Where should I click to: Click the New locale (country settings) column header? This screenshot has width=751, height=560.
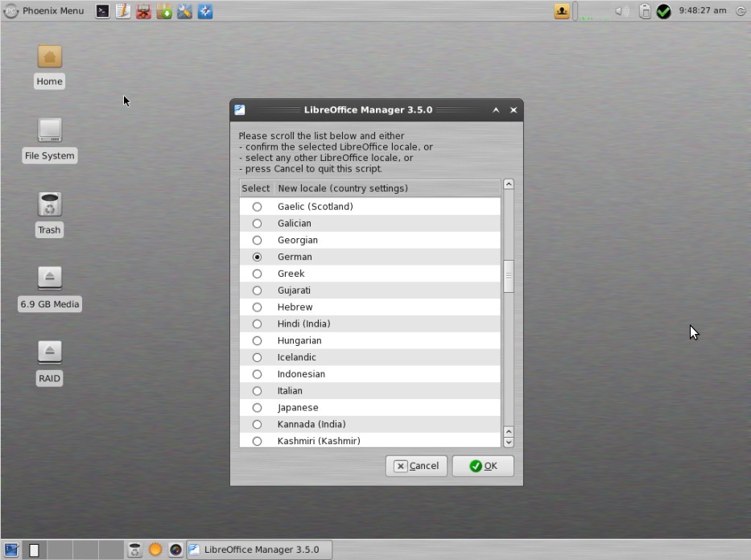[x=387, y=188]
